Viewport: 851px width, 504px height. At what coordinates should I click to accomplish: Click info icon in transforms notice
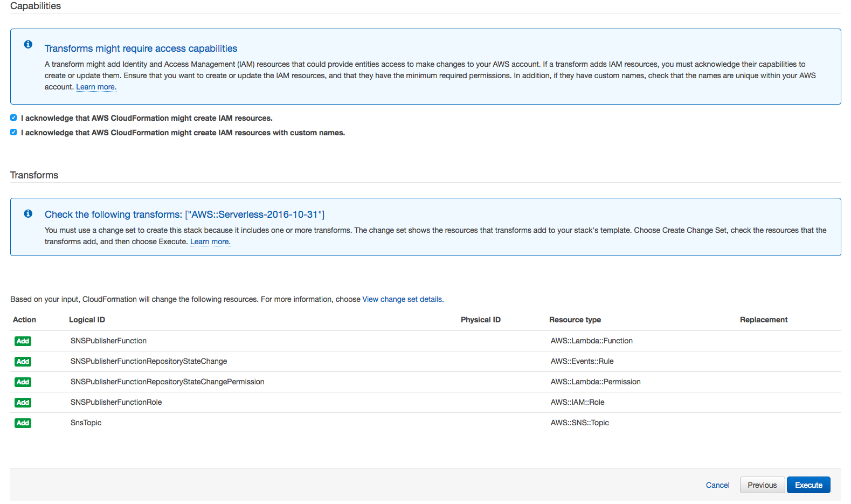tap(28, 213)
